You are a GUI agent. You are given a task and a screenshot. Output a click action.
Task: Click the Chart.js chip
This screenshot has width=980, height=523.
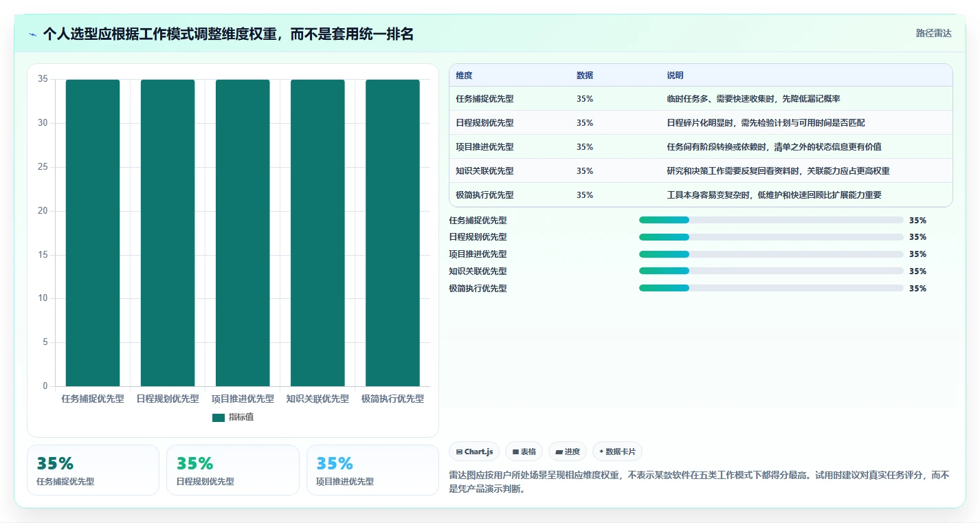474,452
